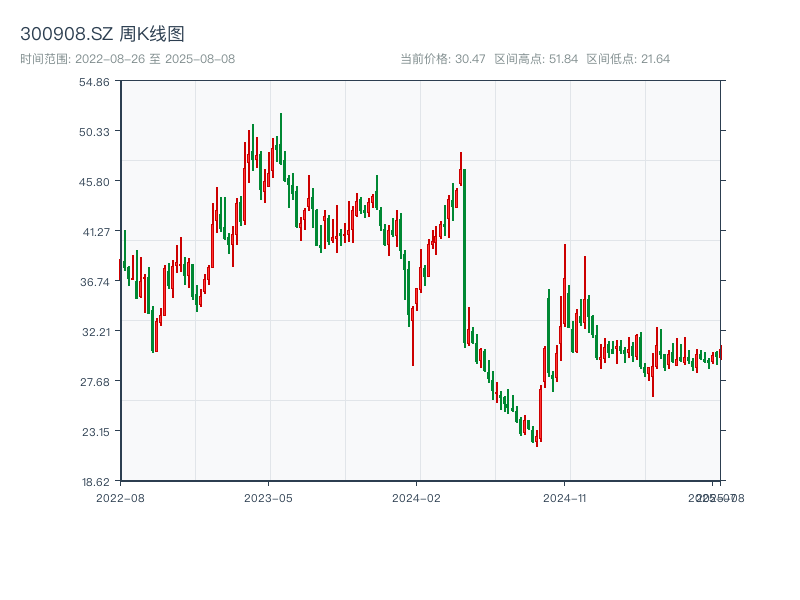Click the 18.62 y-axis bottom label
The height and width of the screenshot is (600, 800).
coord(95,481)
